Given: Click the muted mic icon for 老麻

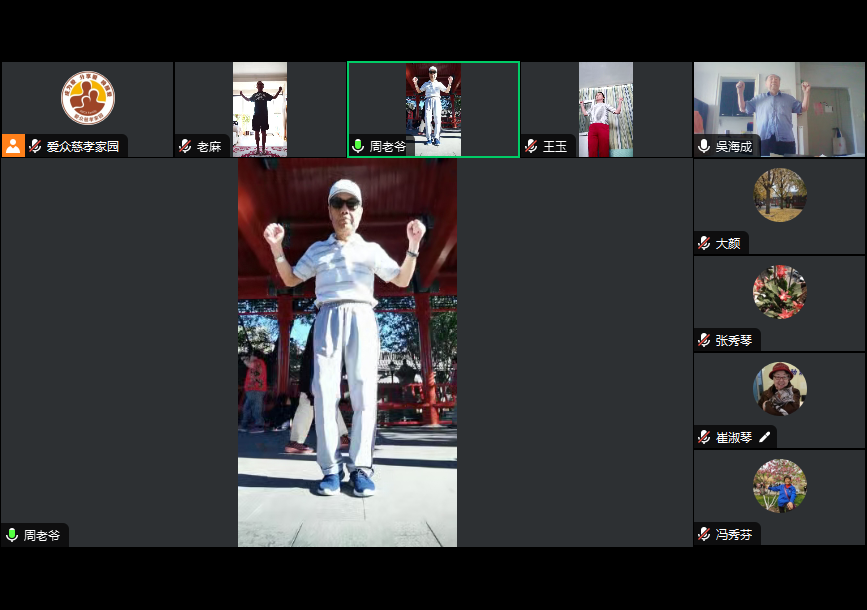Looking at the screenshot, I should 185,146.
